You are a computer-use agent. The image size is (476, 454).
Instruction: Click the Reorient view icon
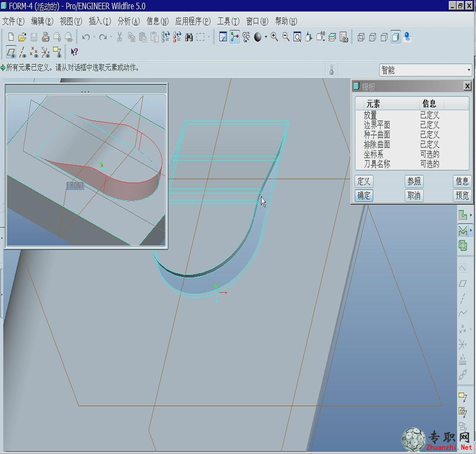tap(309, 37)
